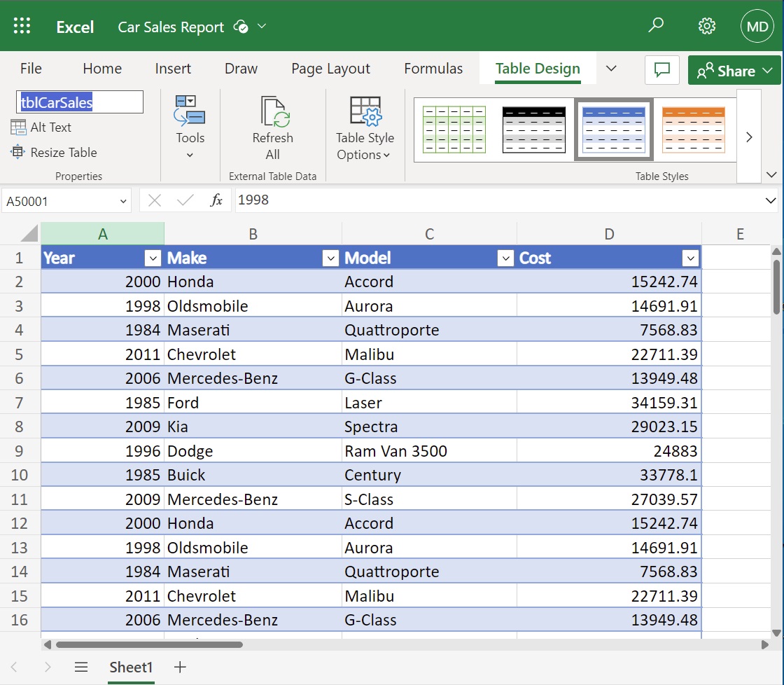784x685 pixels.
Task: Open the Settings gear
Action: (707, 25)
